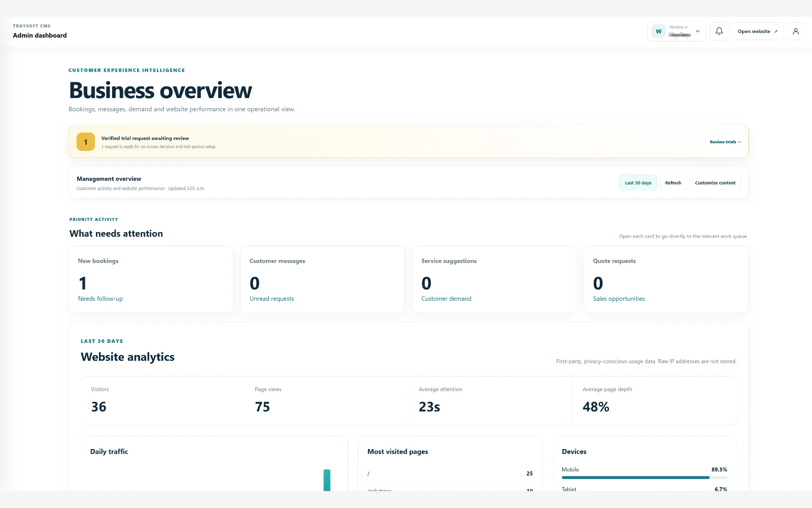
Task: Click the Visitors value 36
Action: click(98, 407)
